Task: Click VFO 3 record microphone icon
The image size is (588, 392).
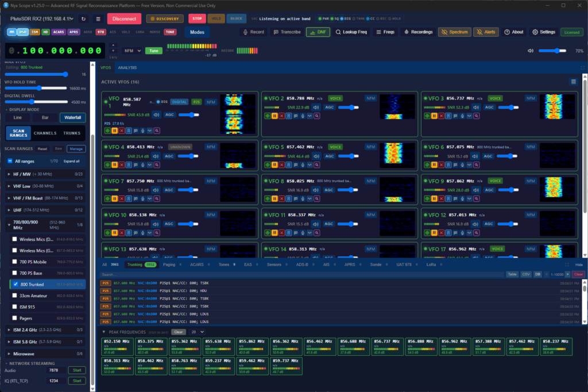Action: (462, 116)
